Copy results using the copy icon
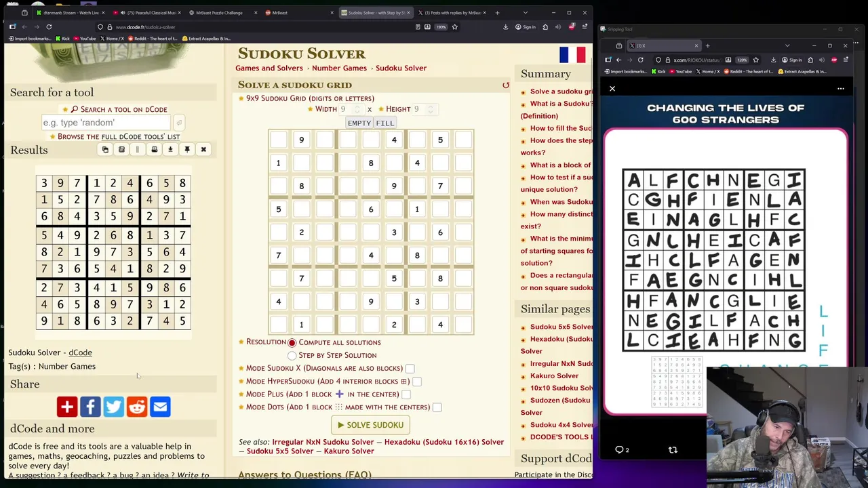 [105, 150]
